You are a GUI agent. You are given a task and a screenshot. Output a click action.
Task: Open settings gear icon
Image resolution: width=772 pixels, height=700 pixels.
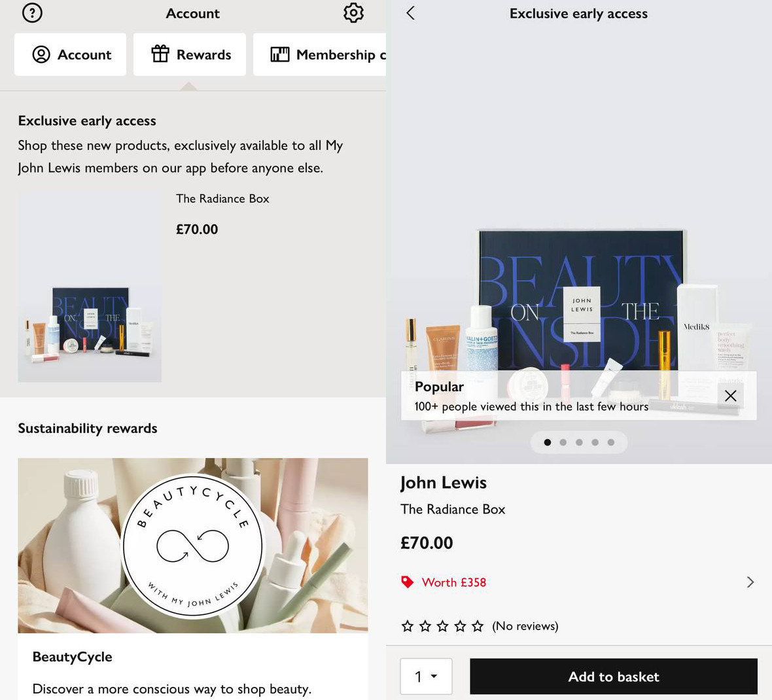[x=353, y=13]
